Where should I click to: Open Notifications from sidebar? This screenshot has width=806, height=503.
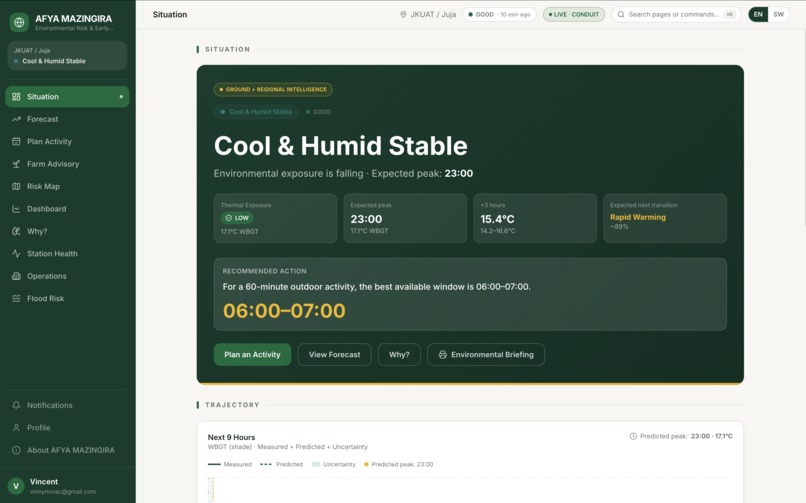tap(67, 405)
